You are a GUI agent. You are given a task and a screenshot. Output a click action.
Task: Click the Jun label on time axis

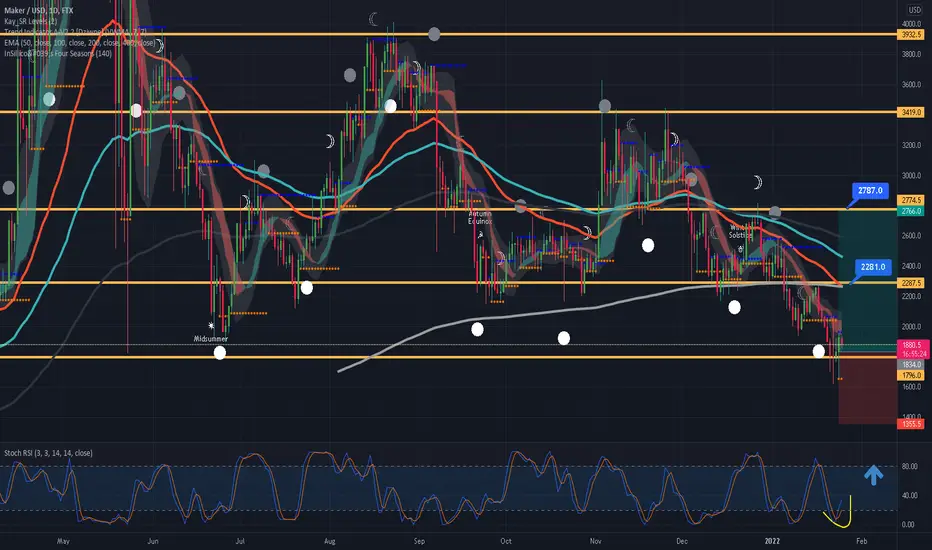pos(153,541)
